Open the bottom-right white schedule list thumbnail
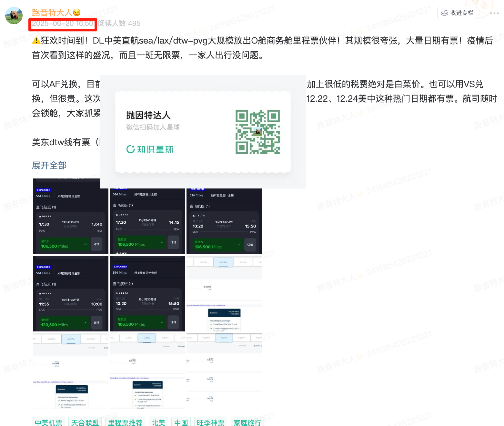This screenshot has width=504, height=426. coord(224,371)
